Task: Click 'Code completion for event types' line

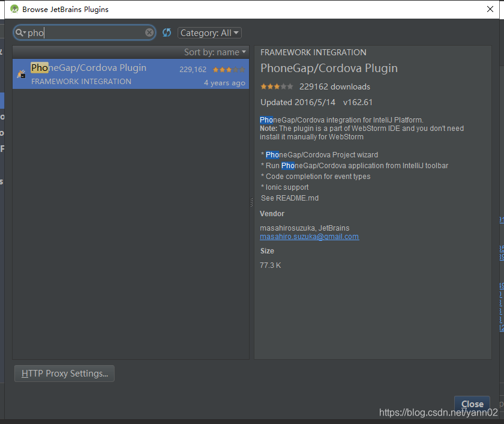Action: (x=318, y=177)
